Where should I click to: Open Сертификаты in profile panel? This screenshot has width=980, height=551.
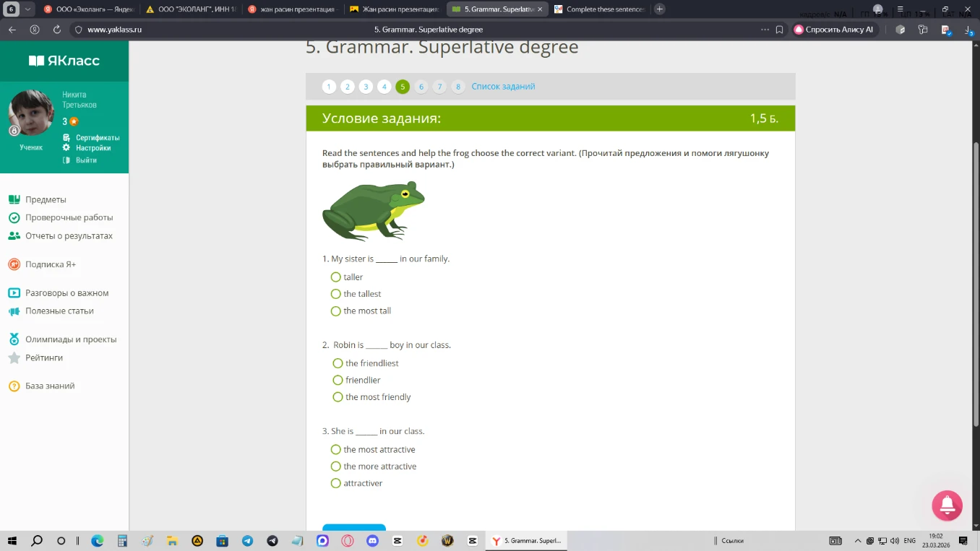(x=92, y=138)
